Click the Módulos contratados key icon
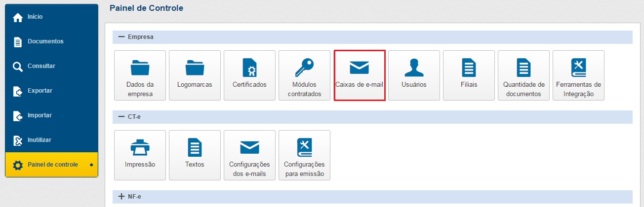644x207 pixels. point(304,68)
